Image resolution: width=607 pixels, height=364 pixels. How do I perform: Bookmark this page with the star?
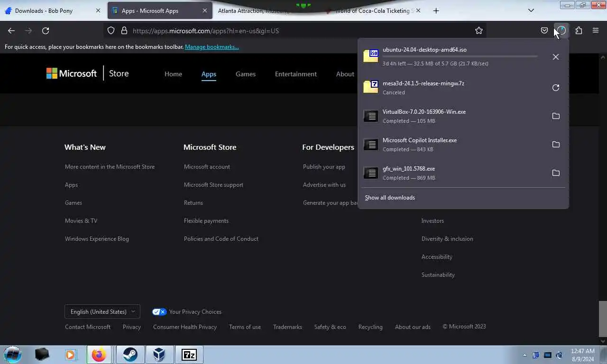(x=479, y=30)
